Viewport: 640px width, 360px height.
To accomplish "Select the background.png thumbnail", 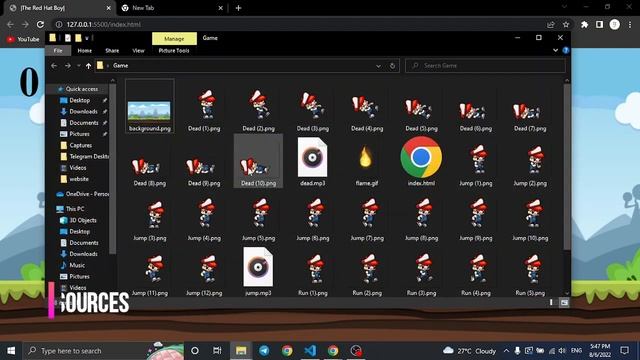I will click(149, 110).
